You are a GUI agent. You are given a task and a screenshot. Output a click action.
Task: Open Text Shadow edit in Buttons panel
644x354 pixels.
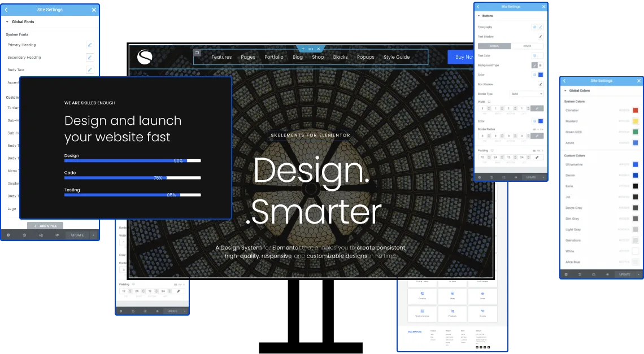[x=540, y=37]
